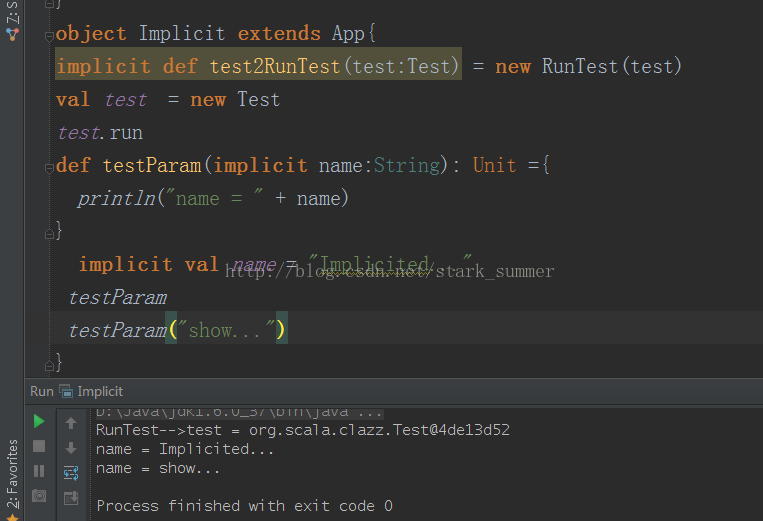Click the green Rerun button
Viewport: 763px width, 521px height.
(39, 422)
